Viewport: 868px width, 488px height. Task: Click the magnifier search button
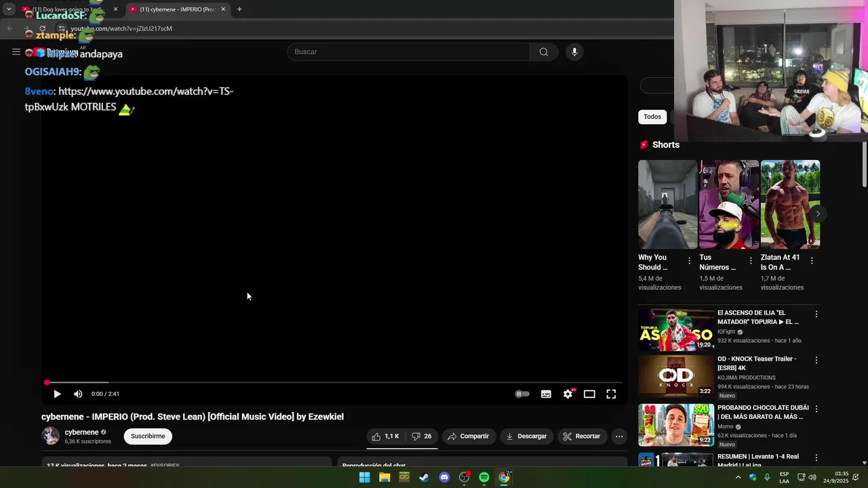point(544,52)
